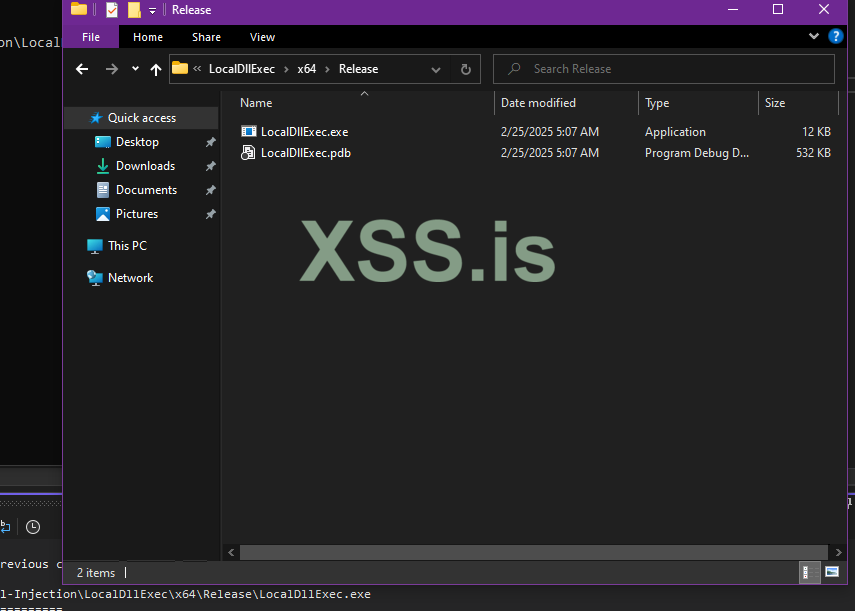Click the pin icon beside Pictures
855x611 pixels.
tap(210, 214)
